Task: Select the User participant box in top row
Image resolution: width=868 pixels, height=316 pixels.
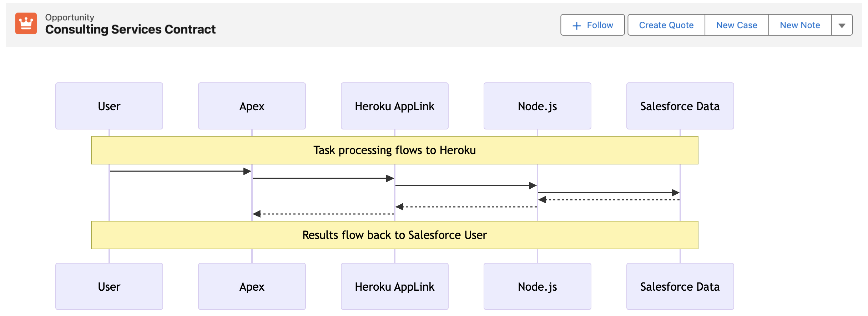Action: (109, 106)
